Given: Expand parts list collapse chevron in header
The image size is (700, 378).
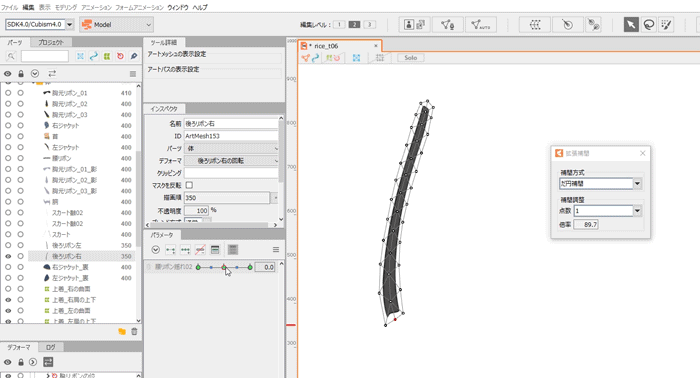Looking at the screenshot, I should point(35,74).
